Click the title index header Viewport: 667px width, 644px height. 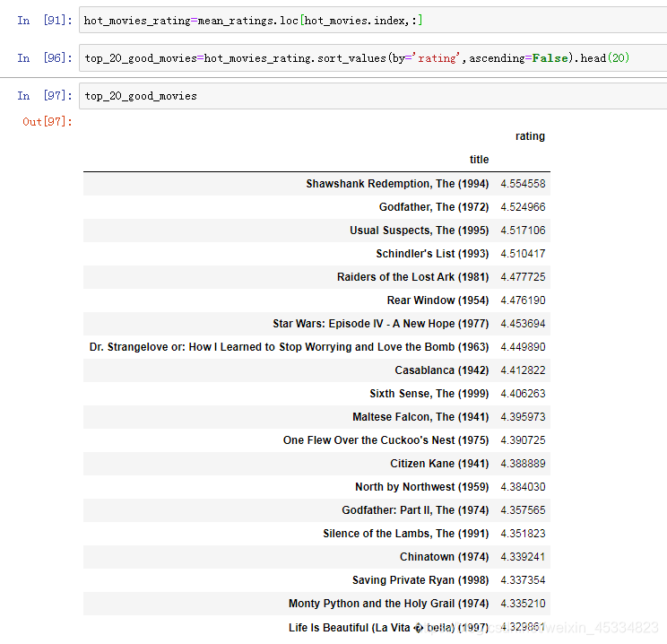[x=479, y=159]
